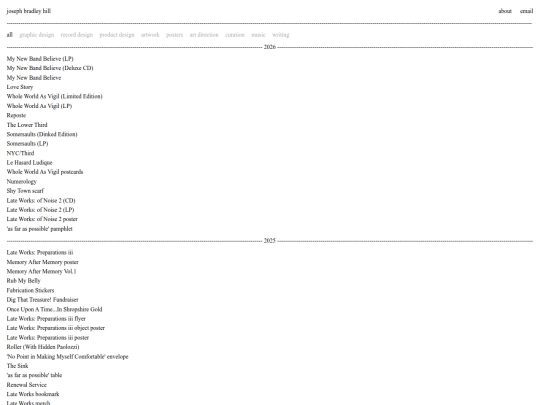The width and height of the screenshot is (540, 405).
Task: Filter by writing category
Action: tap(281, 35)
